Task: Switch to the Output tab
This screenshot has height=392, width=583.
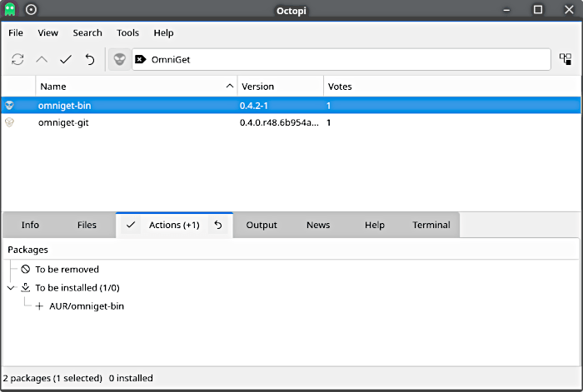Action: [x=262, y=225]
